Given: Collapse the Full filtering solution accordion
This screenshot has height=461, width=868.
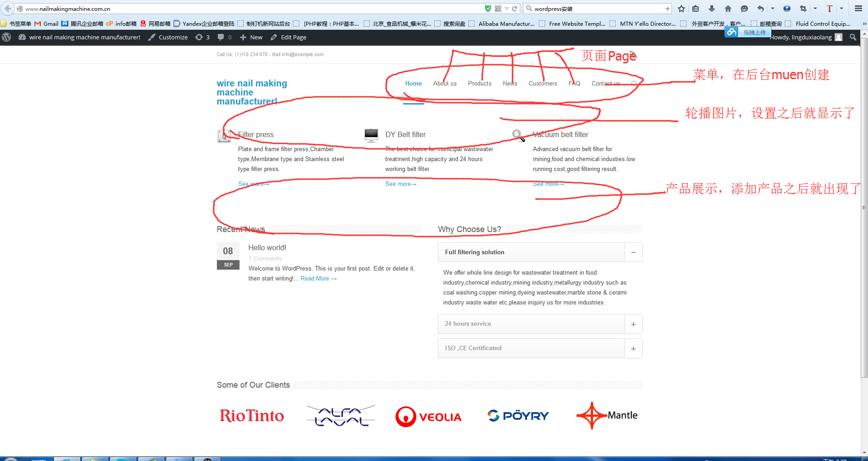Looking at the screenshot, I should pyautogui.click(x=633, y=252).
